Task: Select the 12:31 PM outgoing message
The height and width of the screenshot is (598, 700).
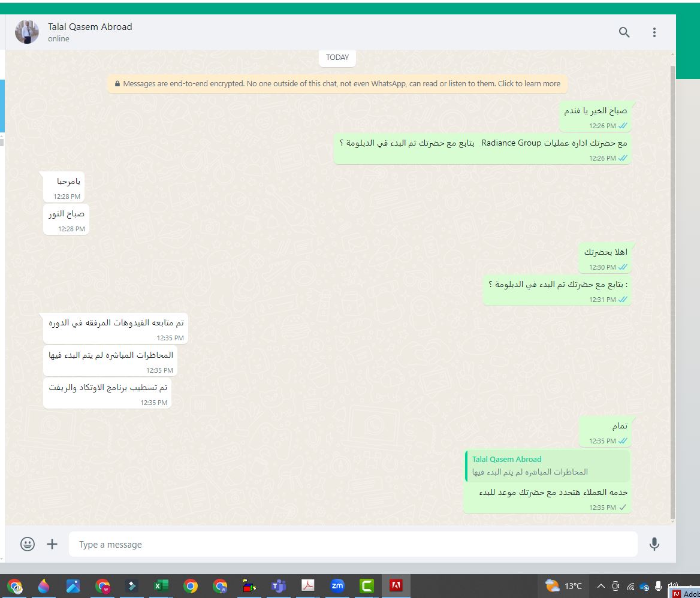Action: pyautogui.click(x=557, y=290)
